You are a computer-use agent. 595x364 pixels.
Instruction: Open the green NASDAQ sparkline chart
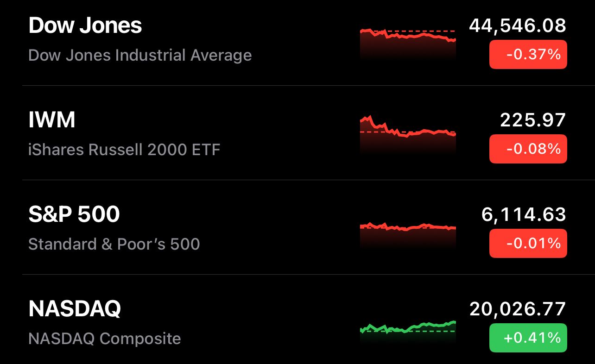click(x=408, y=329)
